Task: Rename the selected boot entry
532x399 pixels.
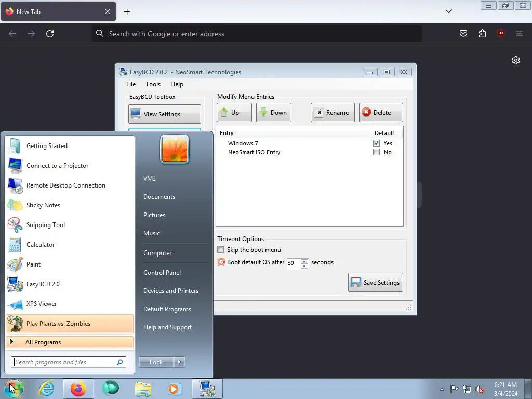Action: pos(332,113)
